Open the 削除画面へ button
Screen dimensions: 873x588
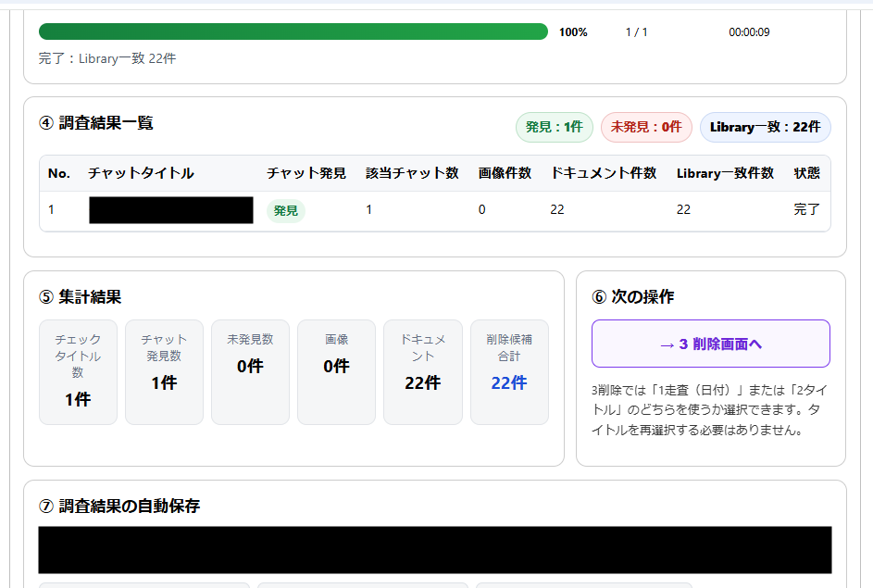click(x=710, y=344)
